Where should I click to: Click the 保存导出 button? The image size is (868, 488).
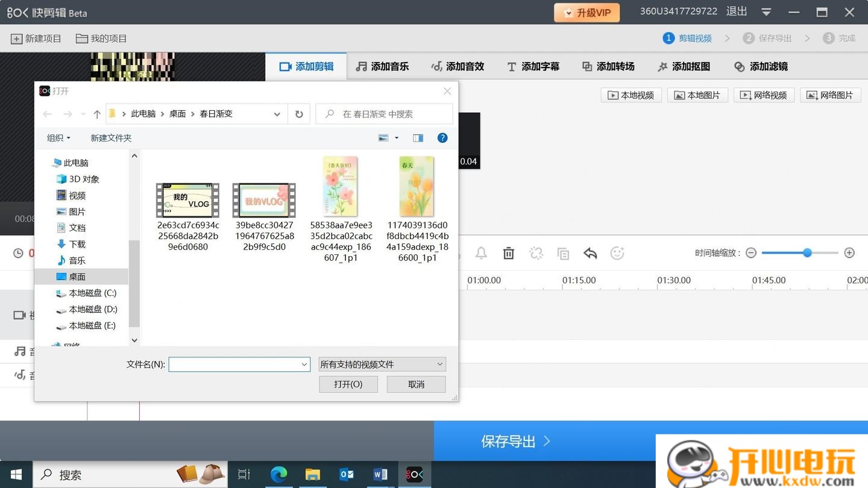[x=516, y=441]
